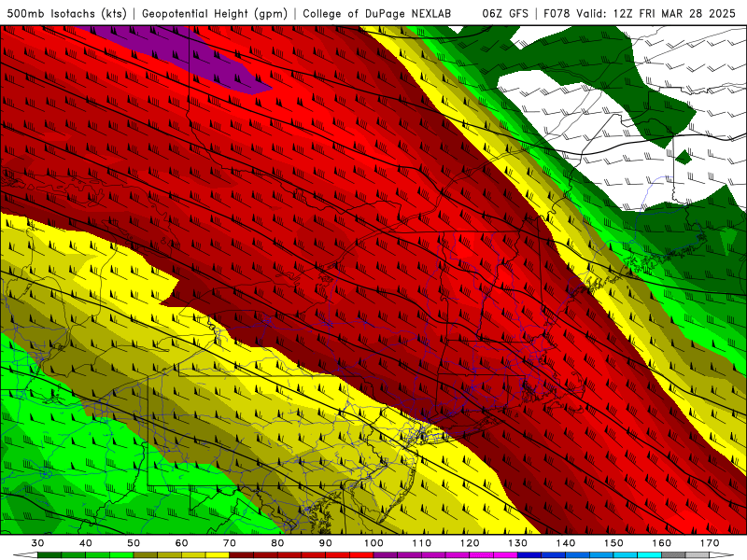Click the '120' color scale label
Viewport: 747px width, 560px height.
[470, 543]
